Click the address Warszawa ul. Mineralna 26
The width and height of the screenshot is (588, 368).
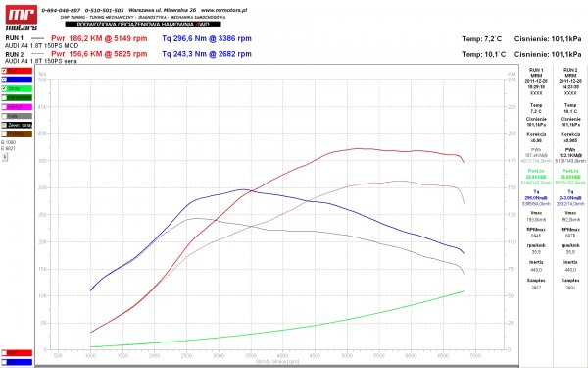[162, 10]
